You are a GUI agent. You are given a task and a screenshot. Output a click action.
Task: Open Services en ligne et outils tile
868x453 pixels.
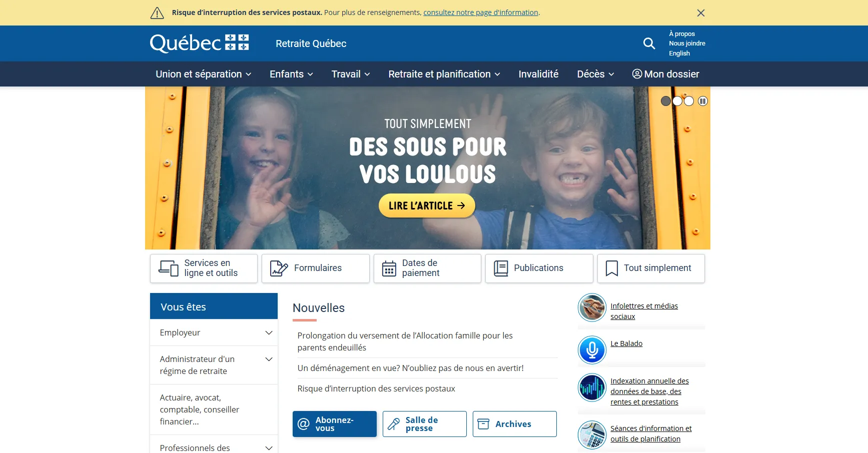204,268
